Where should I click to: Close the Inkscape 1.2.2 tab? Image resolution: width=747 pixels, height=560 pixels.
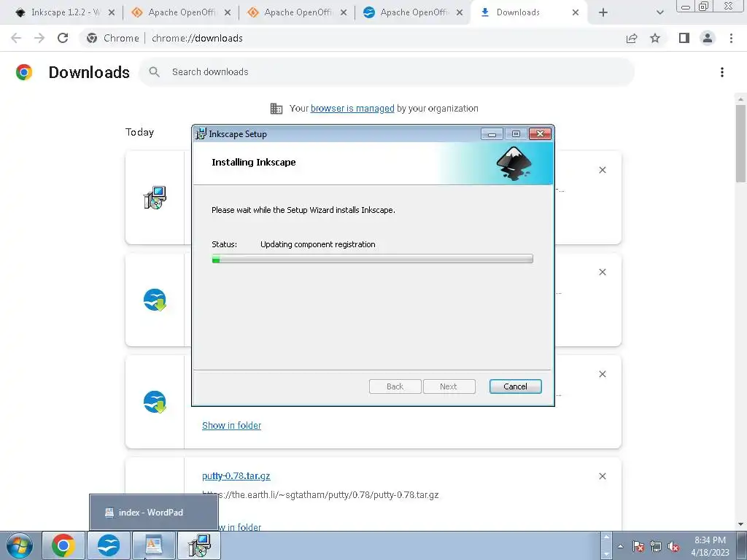(x=112, y=13)
